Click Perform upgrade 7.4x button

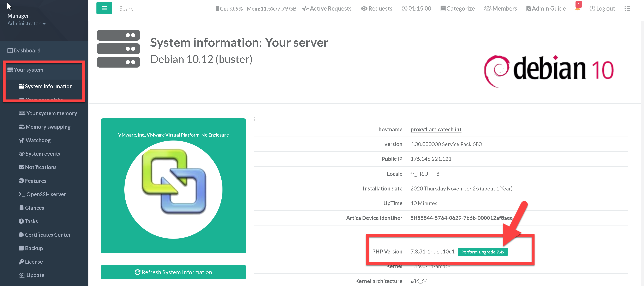pyautogui.click(x=483, y=252)
